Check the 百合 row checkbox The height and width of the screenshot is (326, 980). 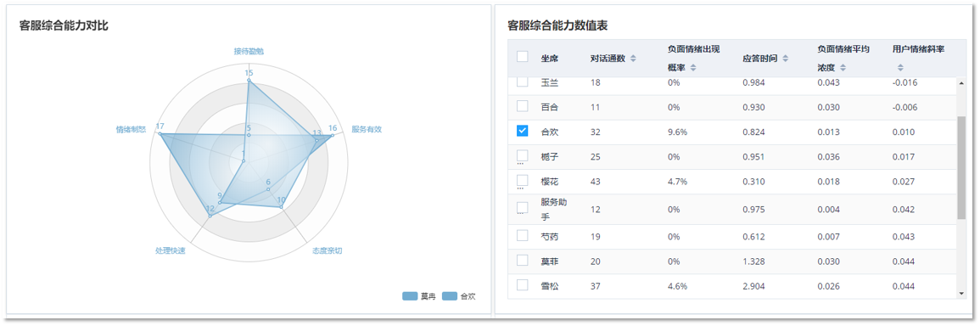(523, 106)
